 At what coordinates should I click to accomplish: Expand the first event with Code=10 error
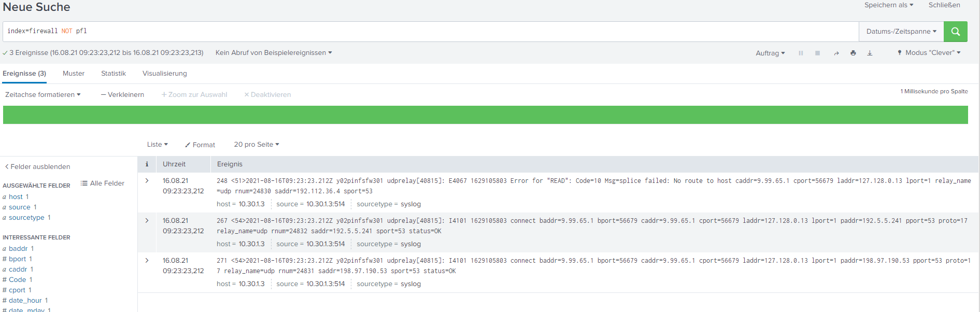coord(147,181)
